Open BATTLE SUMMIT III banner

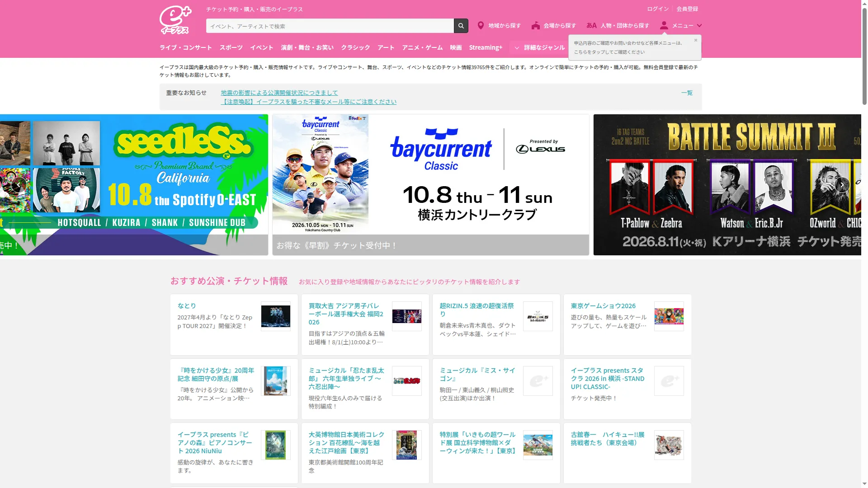coord(727,185)
